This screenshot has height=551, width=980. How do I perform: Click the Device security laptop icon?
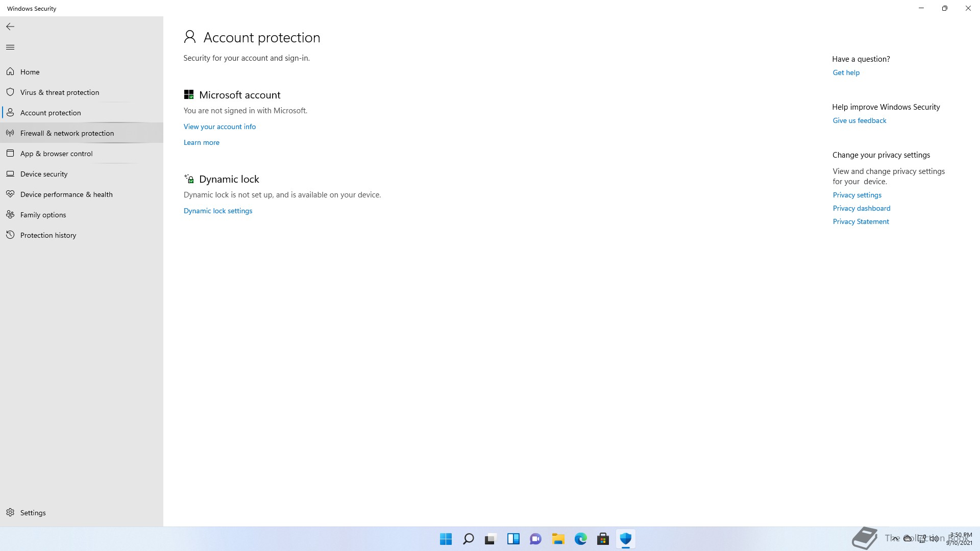coord(10,174)
